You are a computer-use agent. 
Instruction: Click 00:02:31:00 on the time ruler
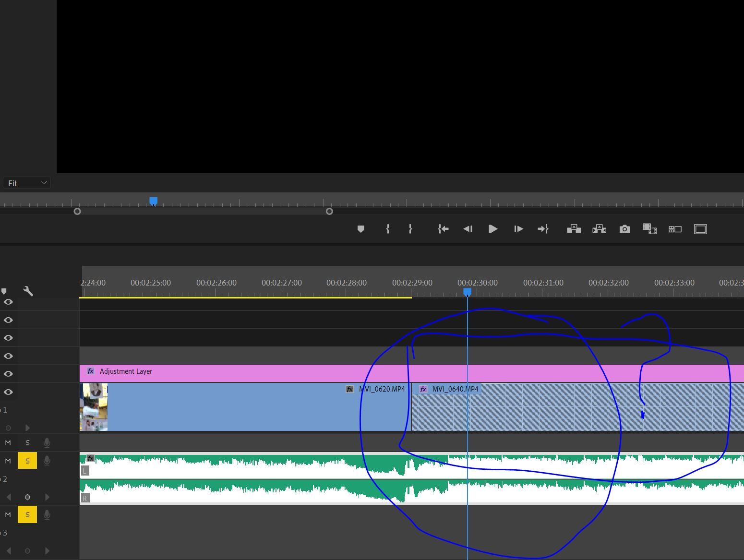[543, 283]
